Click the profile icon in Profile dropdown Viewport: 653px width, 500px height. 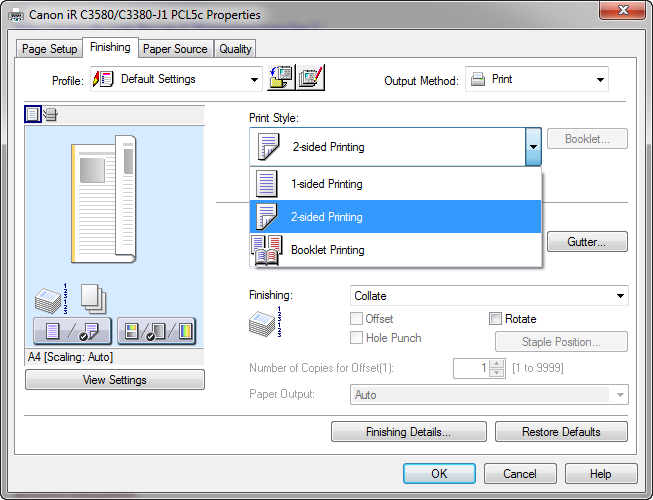click(x=103, y=79)
